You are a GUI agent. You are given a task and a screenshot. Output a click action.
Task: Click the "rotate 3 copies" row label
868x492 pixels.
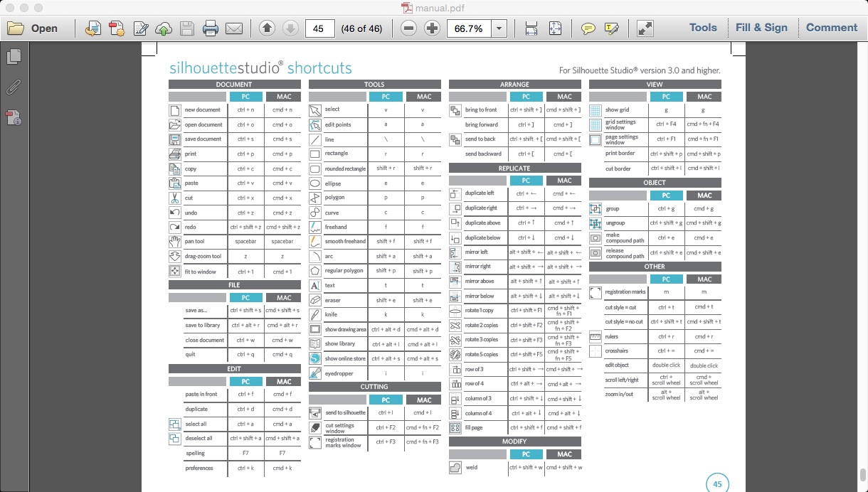coord(482,340)
